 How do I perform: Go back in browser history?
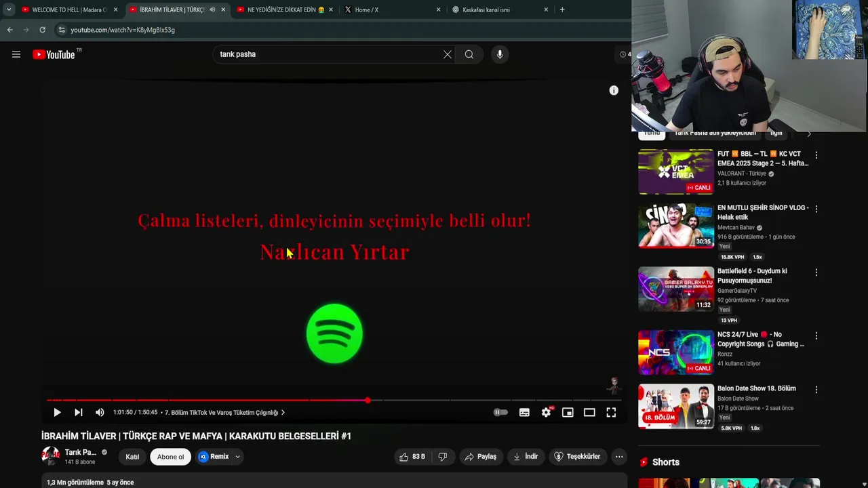pos(9,30)
